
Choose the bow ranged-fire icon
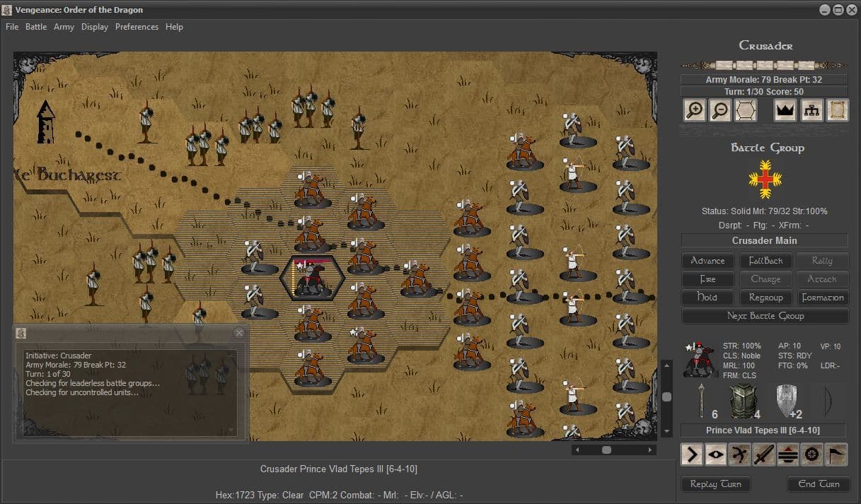740,455
